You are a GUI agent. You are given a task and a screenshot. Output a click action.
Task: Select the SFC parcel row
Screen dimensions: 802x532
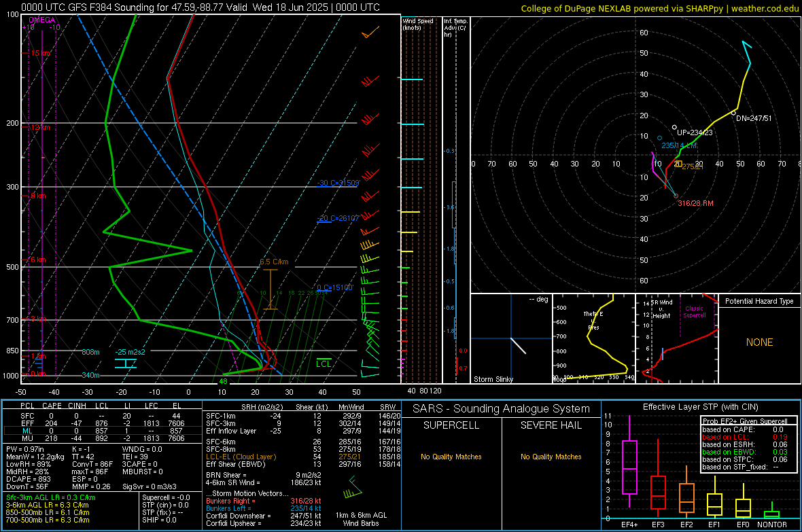(102, 416)
